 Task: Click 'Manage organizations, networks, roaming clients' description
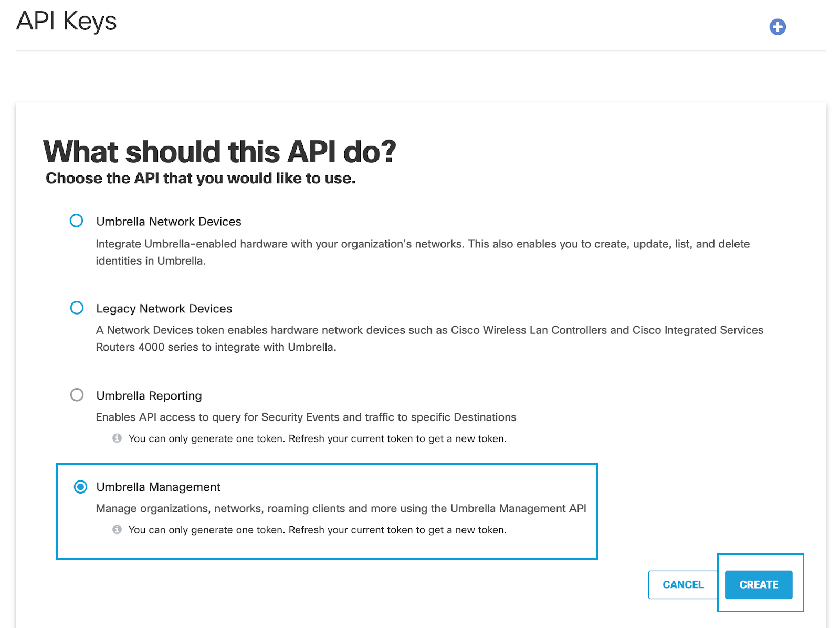[x=341, y=508]
